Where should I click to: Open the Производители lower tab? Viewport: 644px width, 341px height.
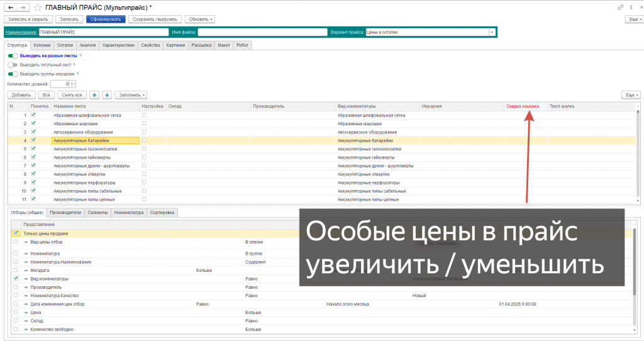coord(65,213)
